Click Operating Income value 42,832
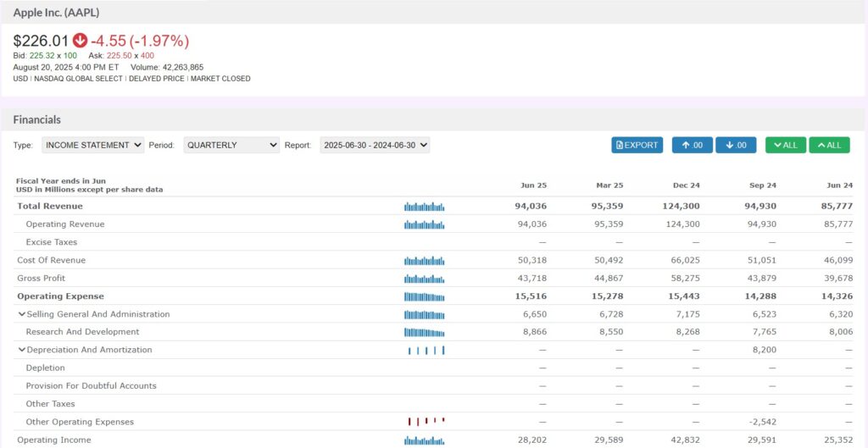 point(685,440)
